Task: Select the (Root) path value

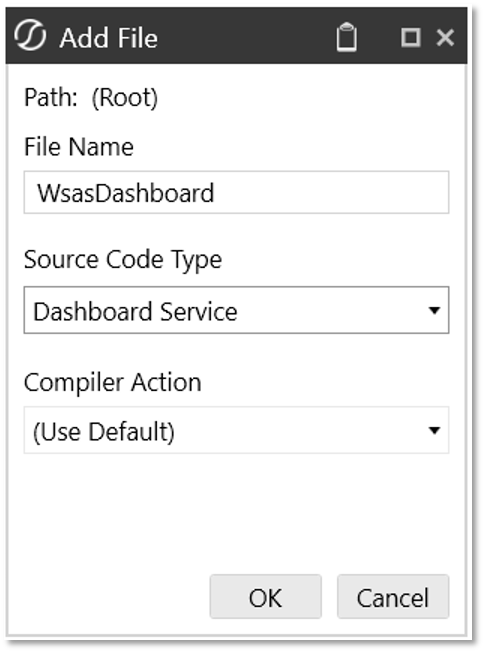Action: [x=125, y=98]
